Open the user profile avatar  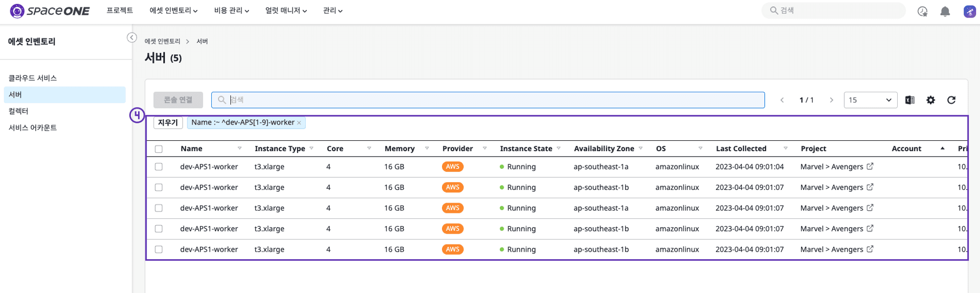coord(969,11)
